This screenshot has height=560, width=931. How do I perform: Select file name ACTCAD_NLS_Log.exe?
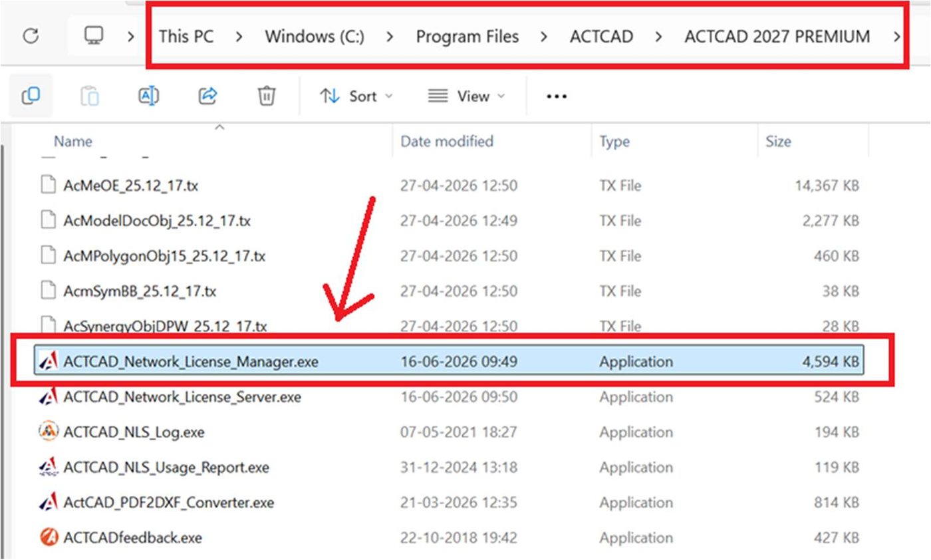click(134, 433)
